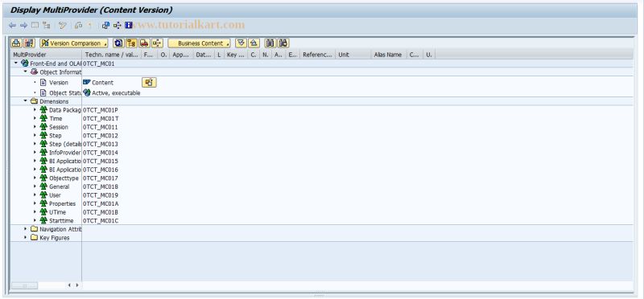Open the data flow icon in the top toolbar
644x299 pixels.
point(118,26)
